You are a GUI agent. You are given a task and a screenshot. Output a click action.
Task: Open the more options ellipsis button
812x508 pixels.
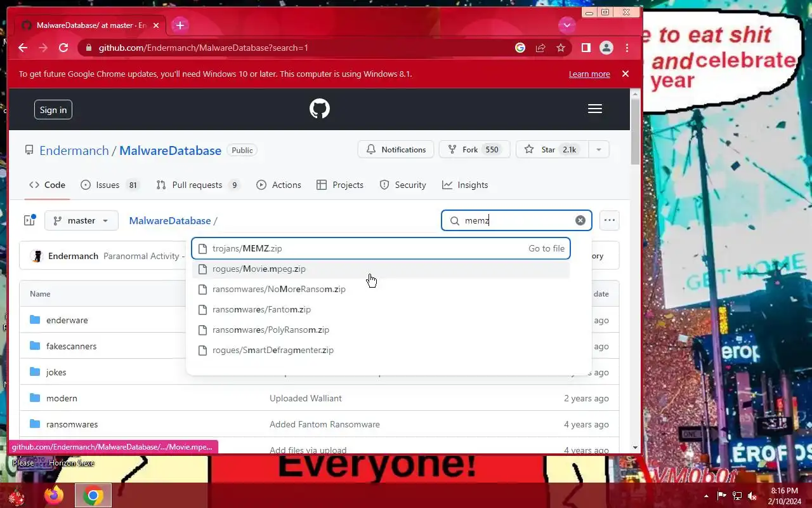click(610, 220)
